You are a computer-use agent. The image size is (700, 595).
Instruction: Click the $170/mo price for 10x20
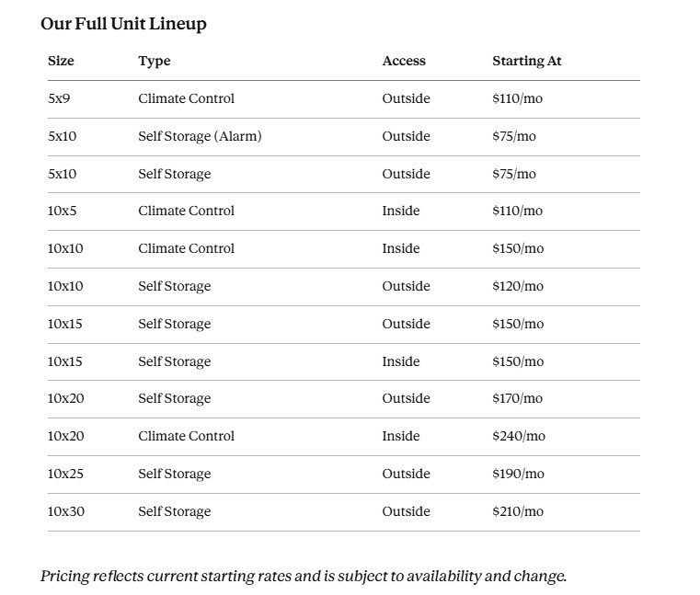[x=517, y=398]
